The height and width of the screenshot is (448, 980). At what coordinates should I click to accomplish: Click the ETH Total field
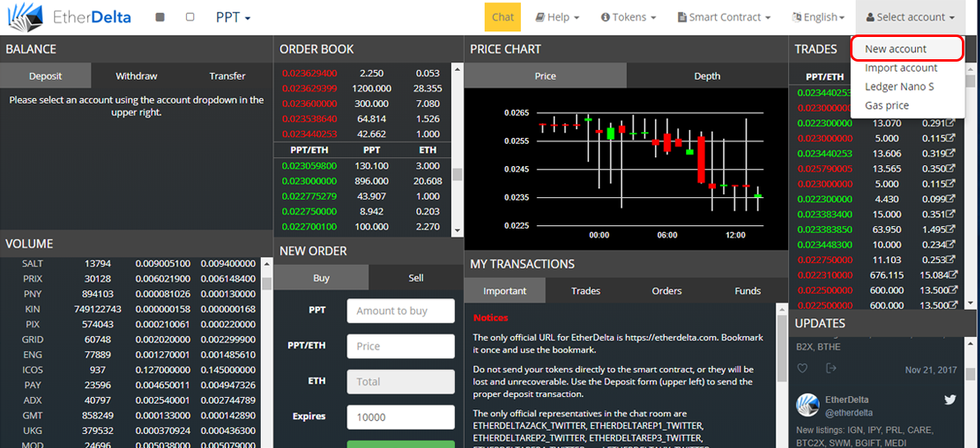[x=401, y=382]
